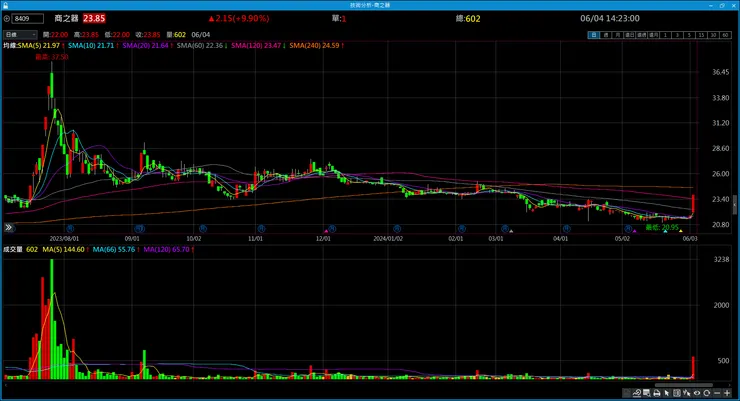Zoom in with the plus icon

click(x=727, y=393)
